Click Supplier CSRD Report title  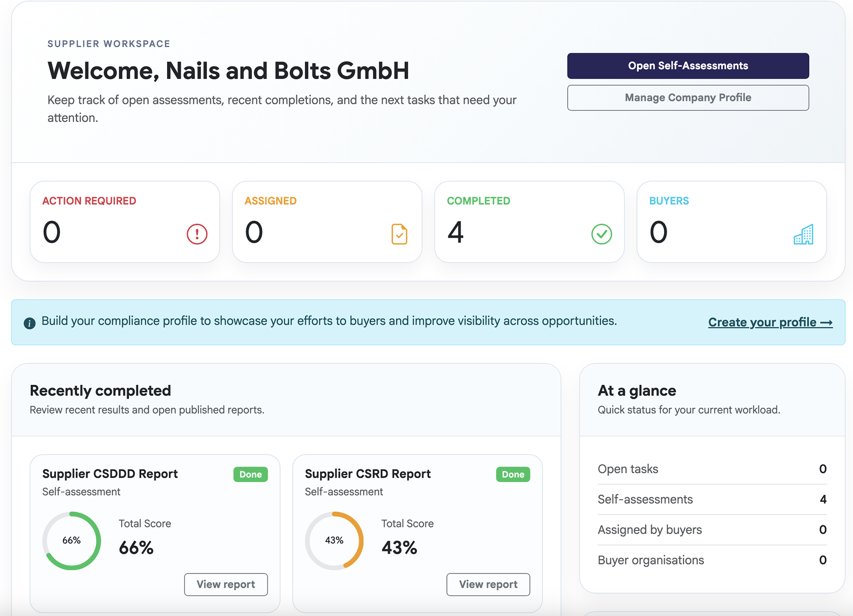[x=368, y=474]
